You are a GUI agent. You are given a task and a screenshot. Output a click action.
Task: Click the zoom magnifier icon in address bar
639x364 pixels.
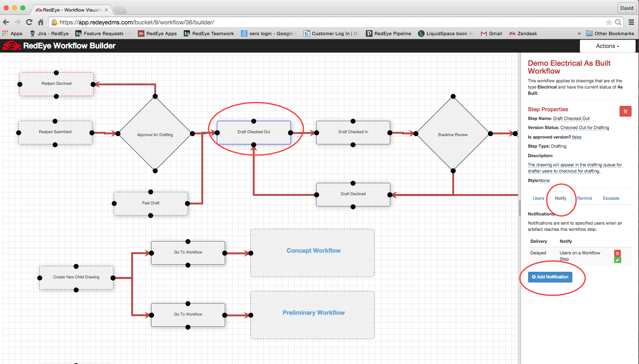click(618, 22)
